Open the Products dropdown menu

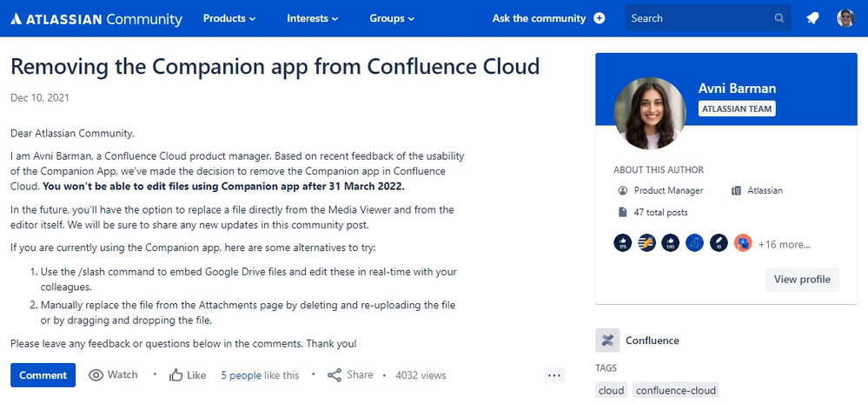(229, 18)
